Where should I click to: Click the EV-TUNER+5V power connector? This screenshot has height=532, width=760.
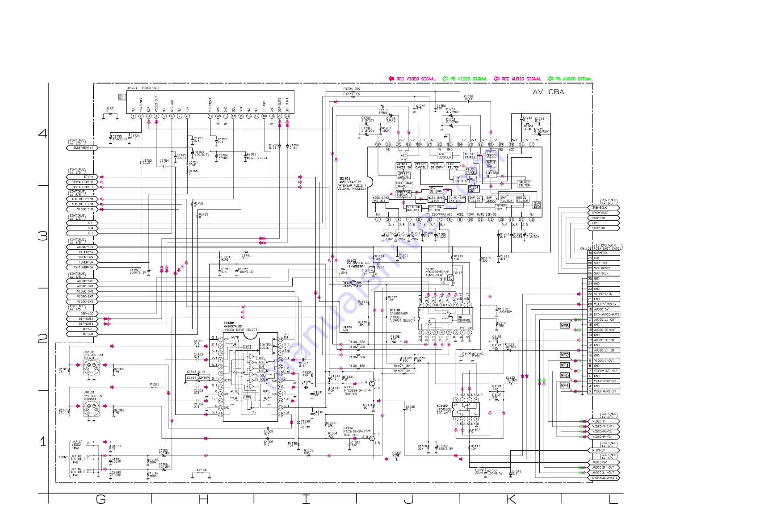coord(83,268)
